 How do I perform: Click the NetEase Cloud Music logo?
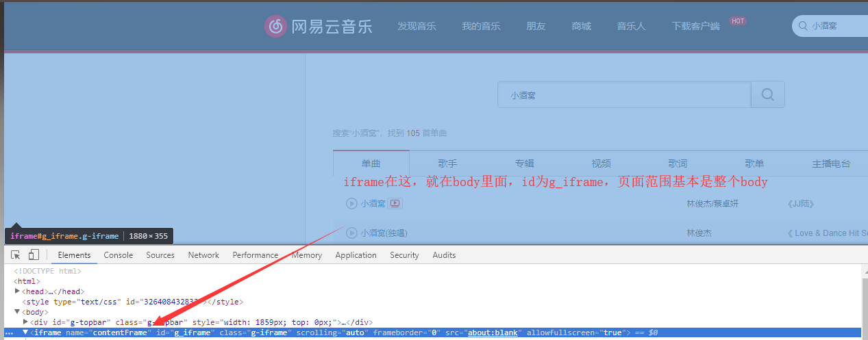pyautogui.click(x=319, y=27)
